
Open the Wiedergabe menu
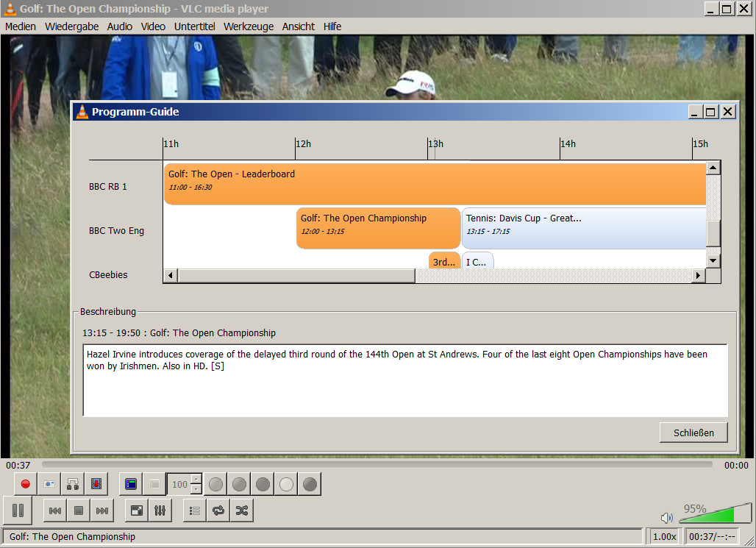pos(71,26)
